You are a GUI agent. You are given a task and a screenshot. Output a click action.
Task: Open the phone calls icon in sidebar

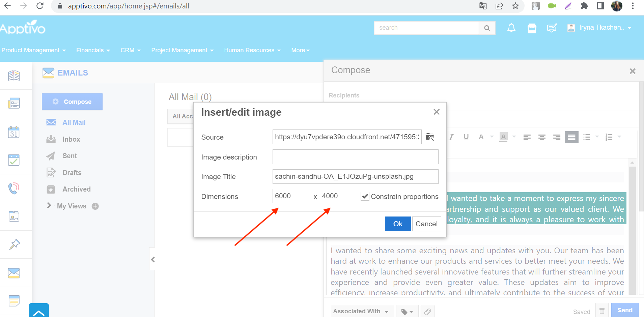[14, 188]
